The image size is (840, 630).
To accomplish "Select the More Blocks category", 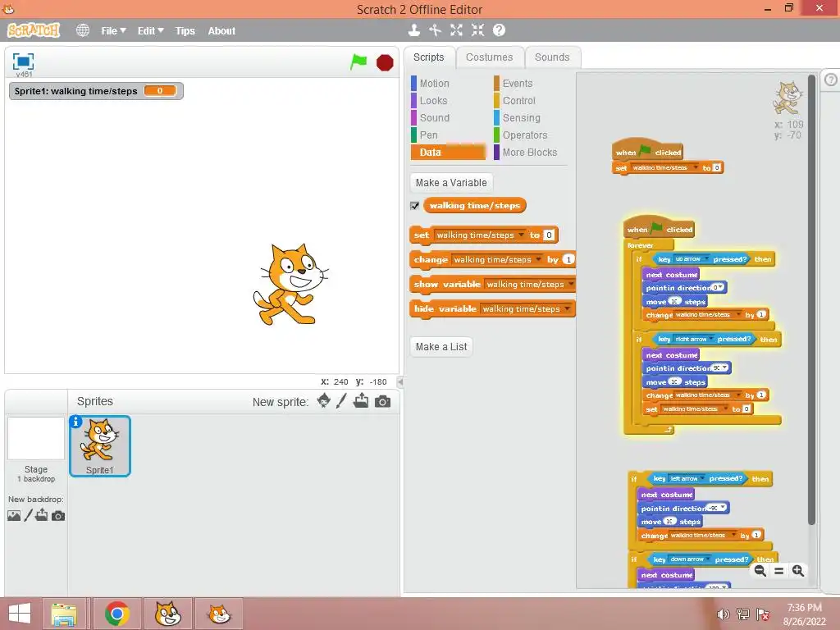I will (x=530, y=152).
